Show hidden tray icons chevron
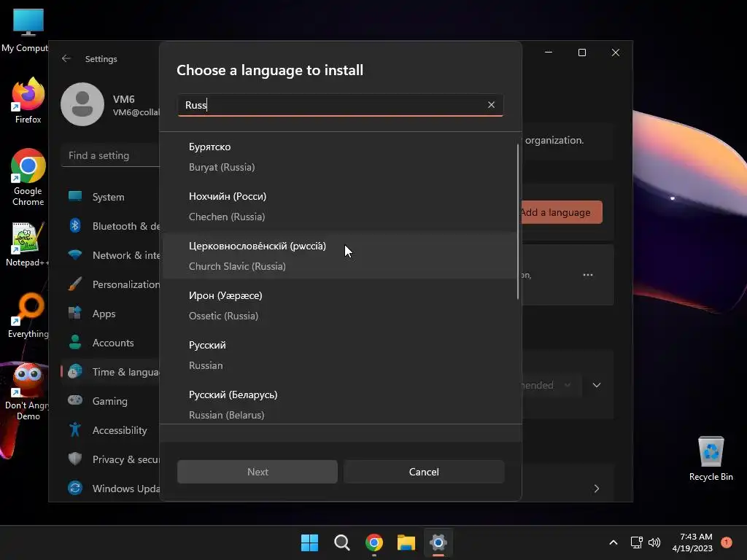The height and width of the screenshot is (560, 747). (614, 542)
